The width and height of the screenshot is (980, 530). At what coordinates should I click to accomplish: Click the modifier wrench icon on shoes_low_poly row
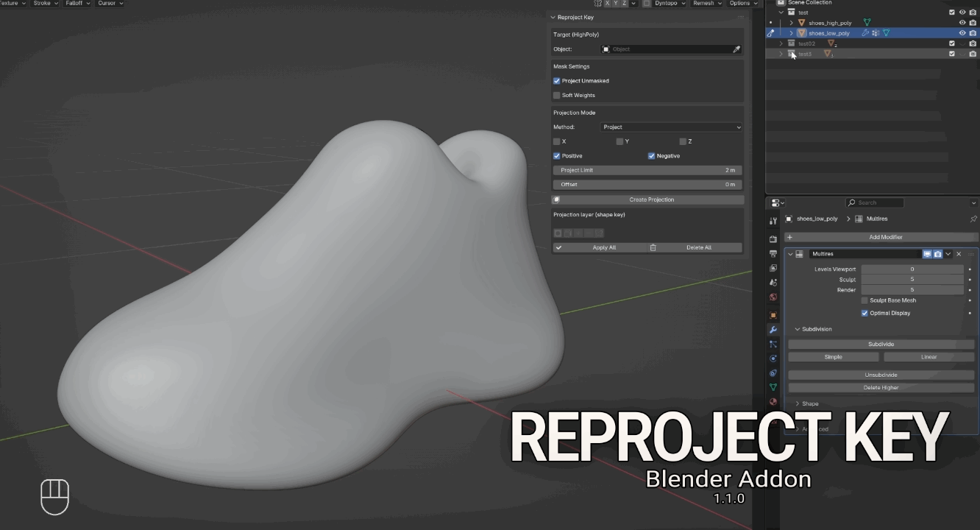coord(866,33)
